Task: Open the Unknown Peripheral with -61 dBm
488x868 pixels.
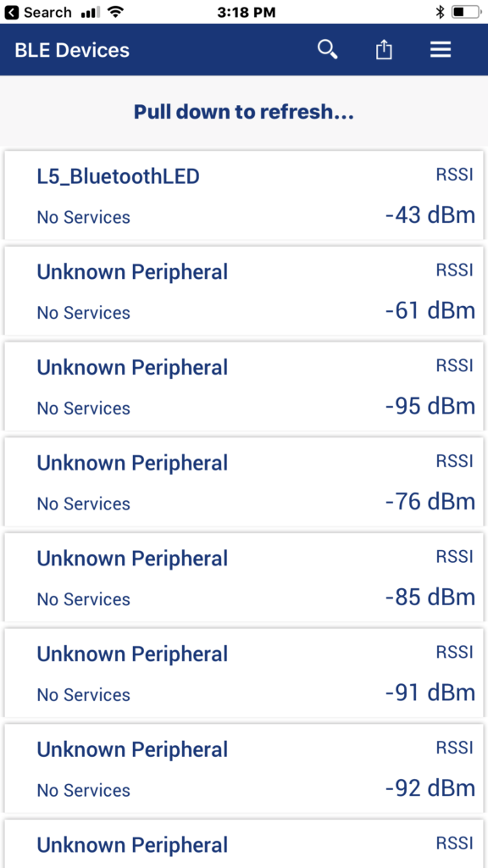Action: (x=244, y=291)
